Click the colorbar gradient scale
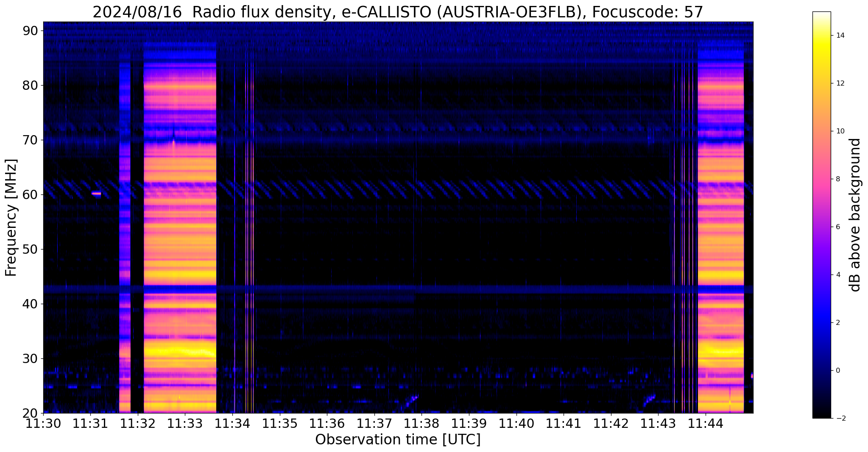The image size is (868, 452). click(x=821, y=215)
